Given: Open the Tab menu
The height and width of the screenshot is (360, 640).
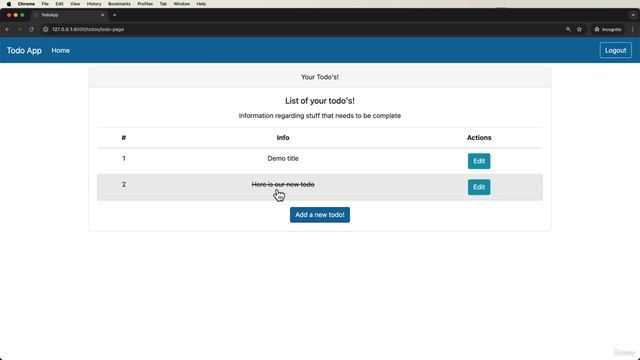Looking at the screenshot, I should tap(163, 4).
